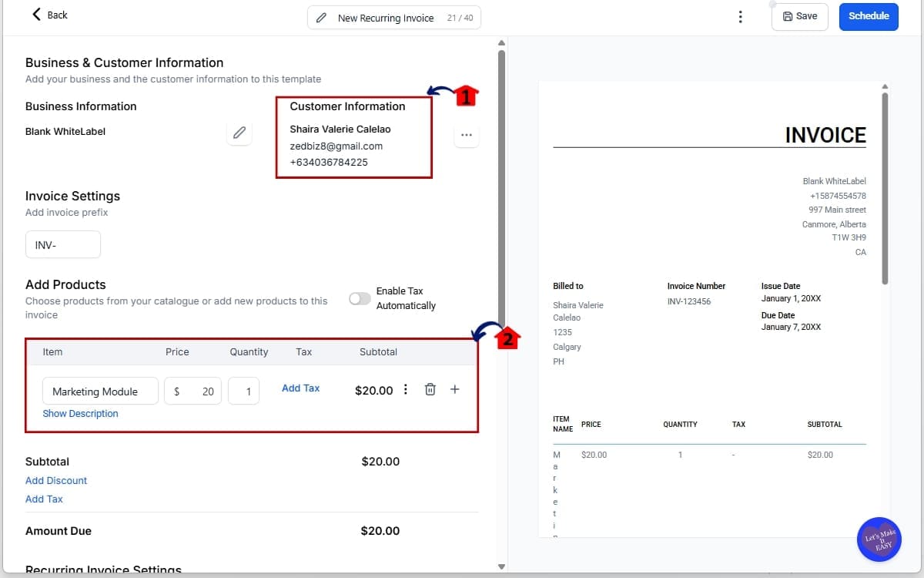
Task: Open Add Discount below Subtotal
Action: coord(55,480)
